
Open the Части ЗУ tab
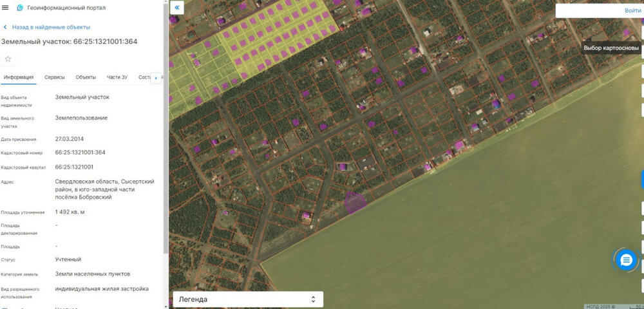click(117, 77)
